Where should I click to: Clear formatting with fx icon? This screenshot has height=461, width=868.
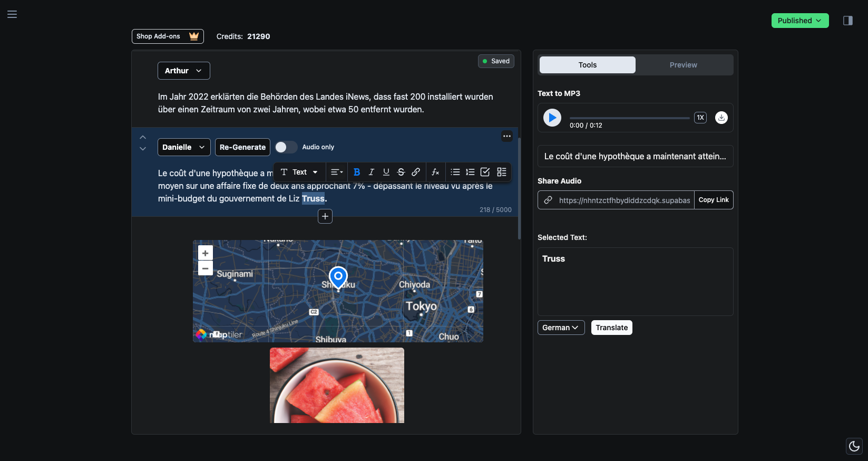pyautogui.click(x=435, y=172)
